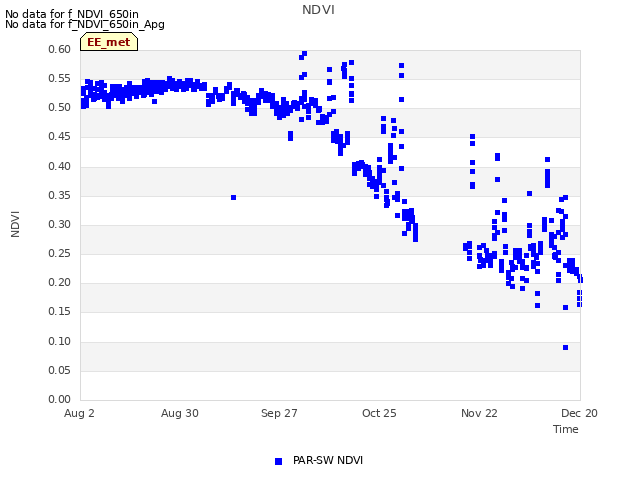The image size is (640, 480).
Task: Click the 0.25 y-axis tick label
Action: pyautogui.click(x=60, y=253)
